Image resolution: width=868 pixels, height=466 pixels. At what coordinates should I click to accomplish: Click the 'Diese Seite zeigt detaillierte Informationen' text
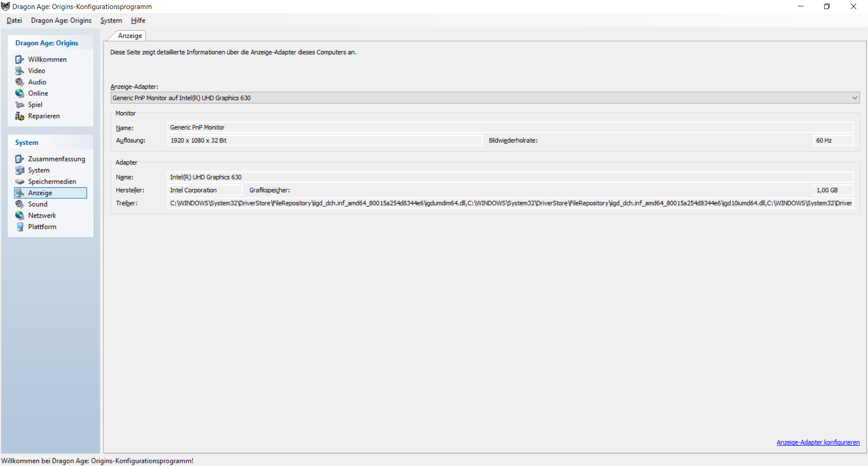pyautogui.click(x=233, y=52)
